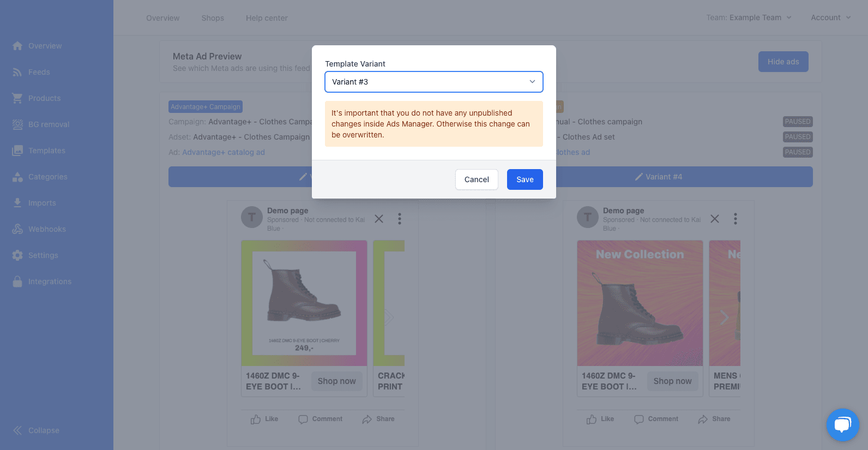Open the Advantage+ catalog ad link
Image resolution: width=868 pixels, height=450 pixels.
click(224, 152)
